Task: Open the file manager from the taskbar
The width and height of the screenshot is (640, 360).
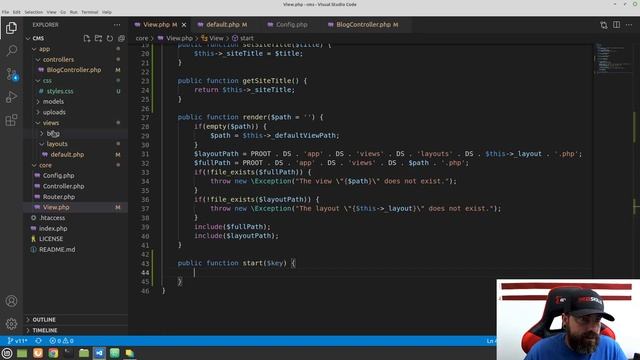Action: (84, 353)
